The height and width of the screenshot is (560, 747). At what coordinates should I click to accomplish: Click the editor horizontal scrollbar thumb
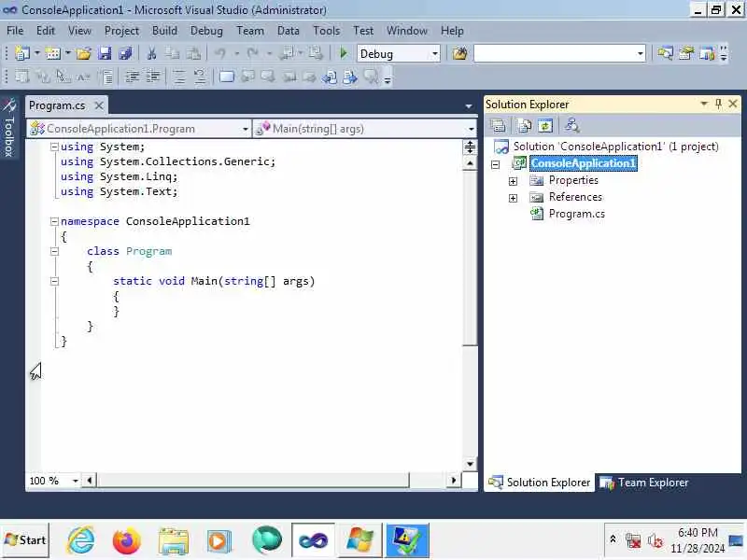pos(252,481)
